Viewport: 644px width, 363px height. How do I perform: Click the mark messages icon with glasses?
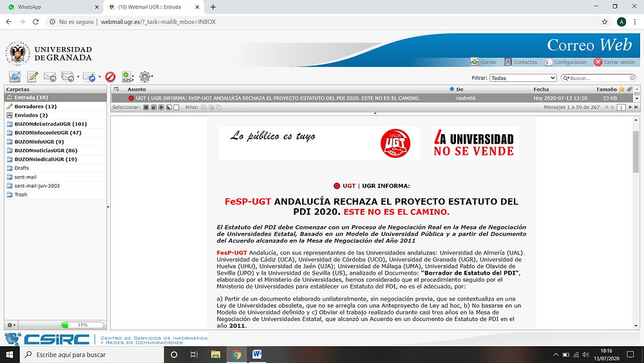127,77
